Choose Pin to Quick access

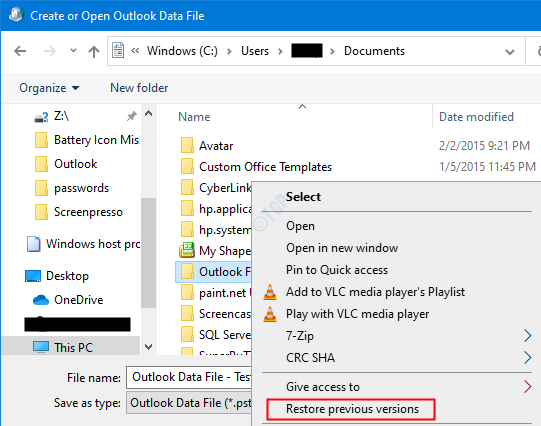coord(337,270)
